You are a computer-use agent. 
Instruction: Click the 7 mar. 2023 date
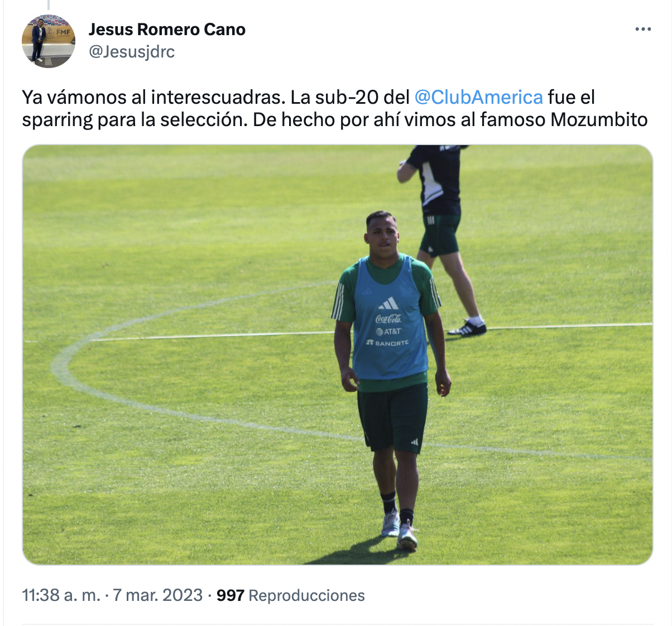158,595
